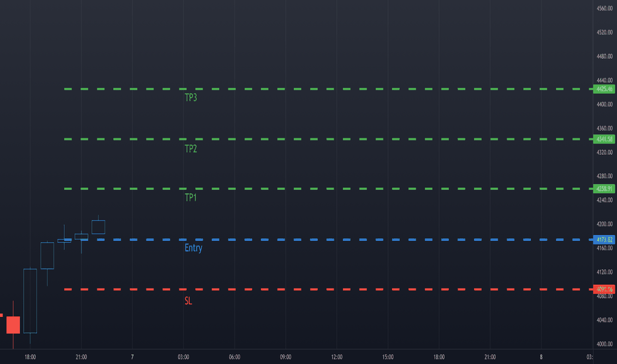
Task: Click the 4440.00 price axis label
Action: pyautogui.click(x=604, y=80)
